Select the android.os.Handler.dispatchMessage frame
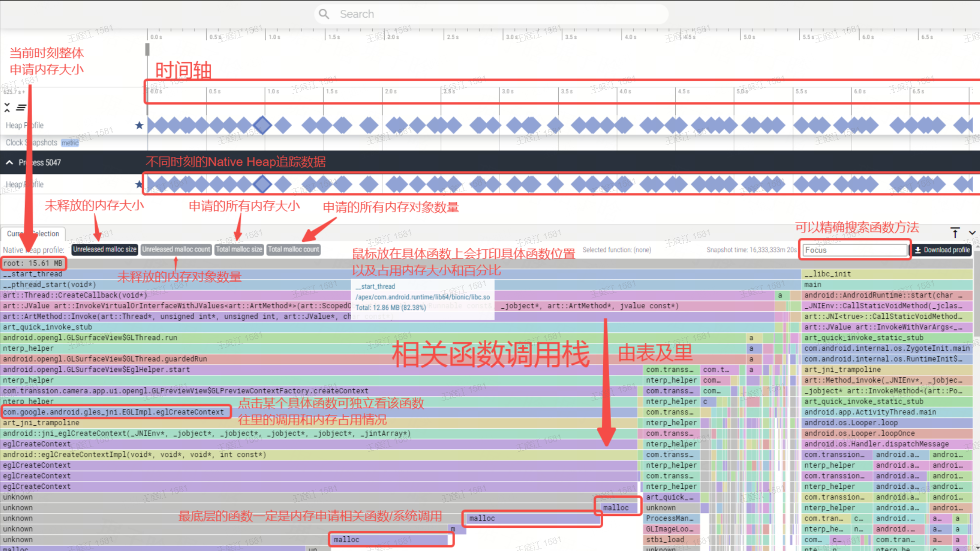 pyautogui.click(x=887, y=444)
